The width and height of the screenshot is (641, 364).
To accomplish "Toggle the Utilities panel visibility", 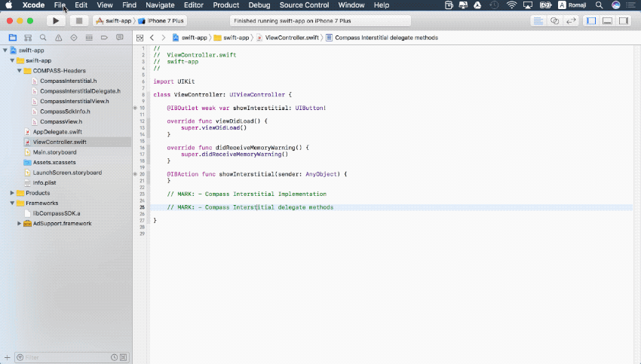I will [624, 21].
